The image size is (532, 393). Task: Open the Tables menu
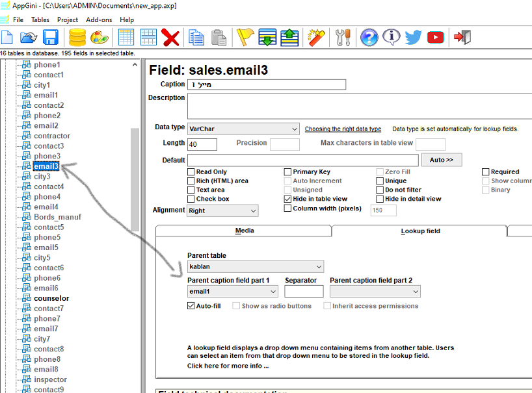pyautogui.click(x=40, y=19)
